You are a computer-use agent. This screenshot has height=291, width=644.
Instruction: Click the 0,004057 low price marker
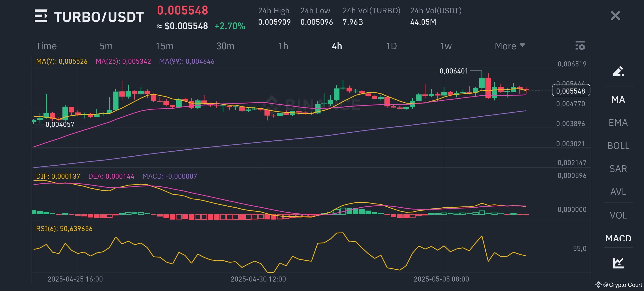pyautogui.click(x=60, y=124)
